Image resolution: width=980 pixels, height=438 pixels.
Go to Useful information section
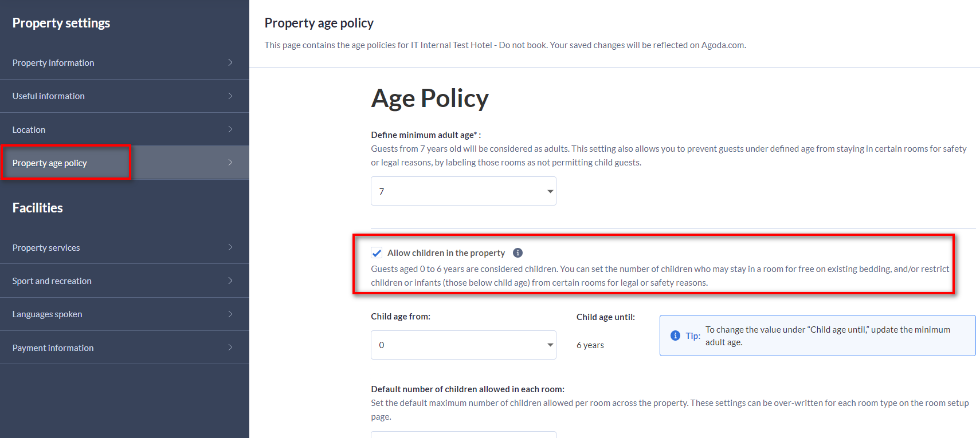click(x=124, y=96)
